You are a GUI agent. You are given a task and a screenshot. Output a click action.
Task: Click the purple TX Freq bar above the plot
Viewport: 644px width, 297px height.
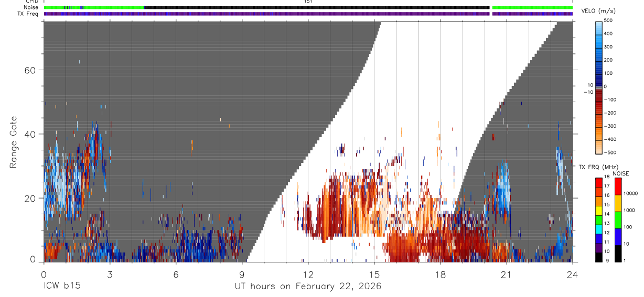pyautogui.click(x=308, y=14)
